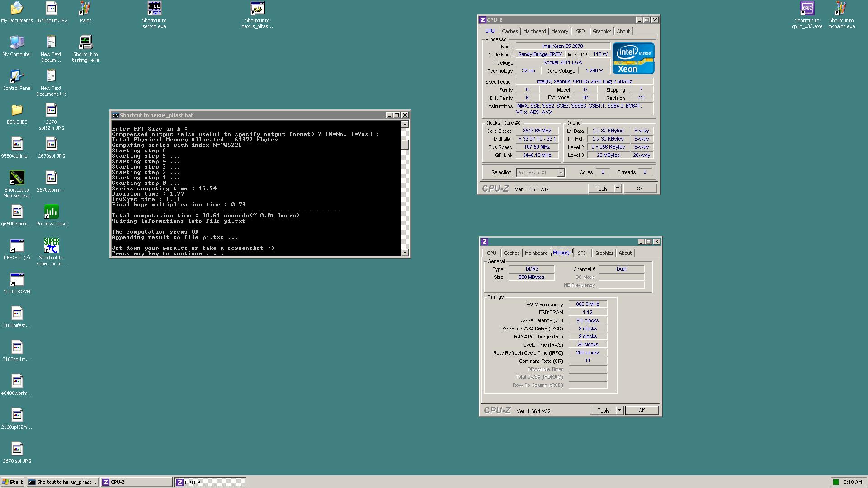Screen dimensions: 868x488
Task: Open Shortcut to hexus_pifast desktop icon
Action: tap(257, 15)
